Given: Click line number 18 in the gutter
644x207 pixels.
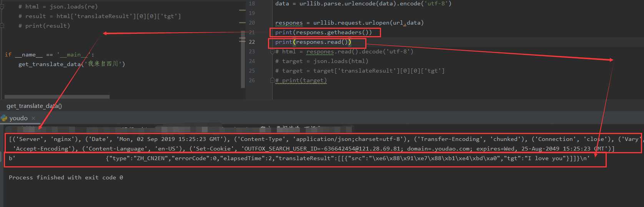Looking at the screenshot, I should 252,3.
